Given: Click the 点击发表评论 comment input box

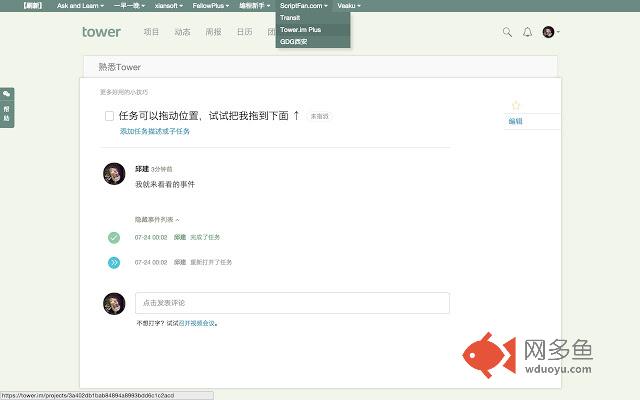Looking at the screenshot, I should pyautogui.click(x=292, y=302).
